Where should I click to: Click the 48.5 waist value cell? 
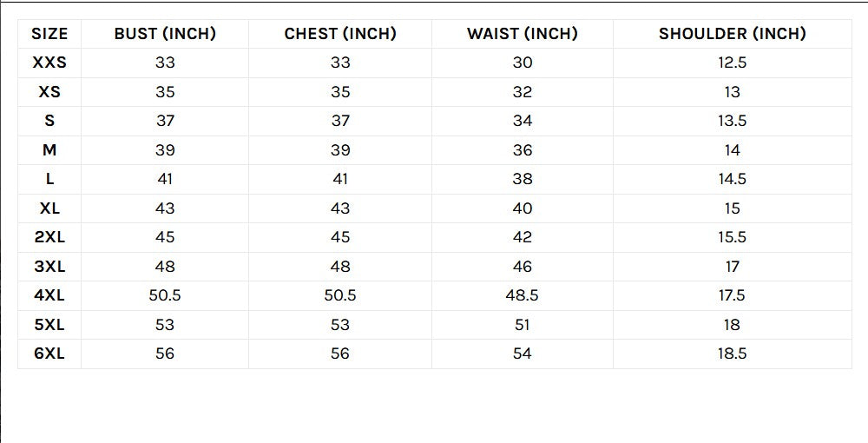522,295
